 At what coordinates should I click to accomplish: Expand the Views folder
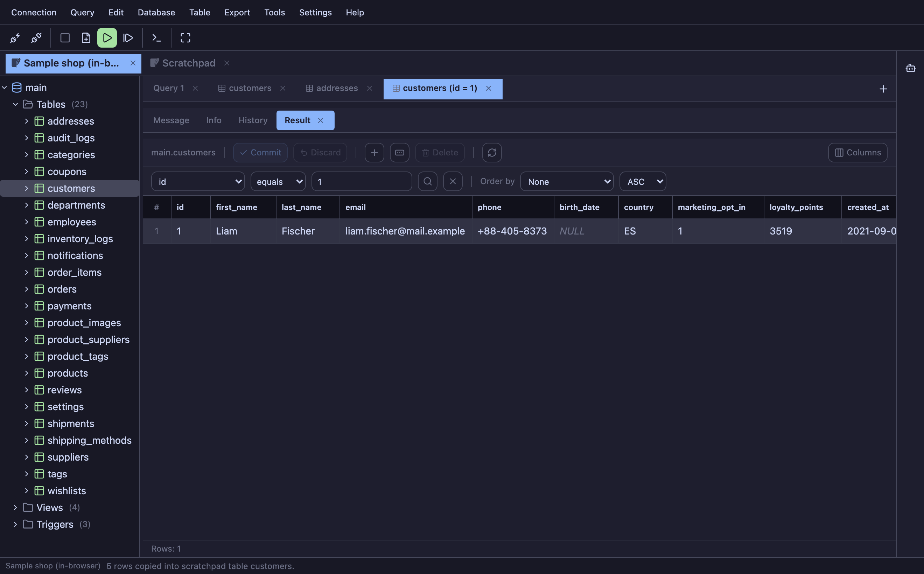15,507
